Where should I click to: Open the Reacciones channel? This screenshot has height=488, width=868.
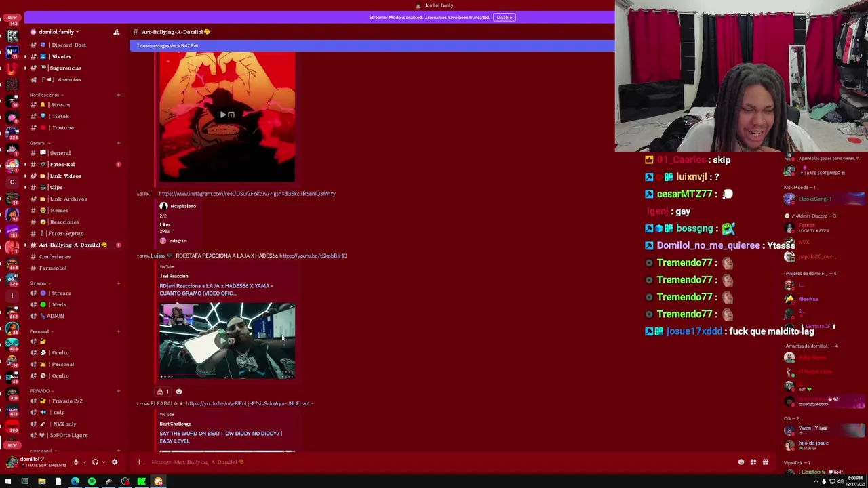[x=64, y=222]
